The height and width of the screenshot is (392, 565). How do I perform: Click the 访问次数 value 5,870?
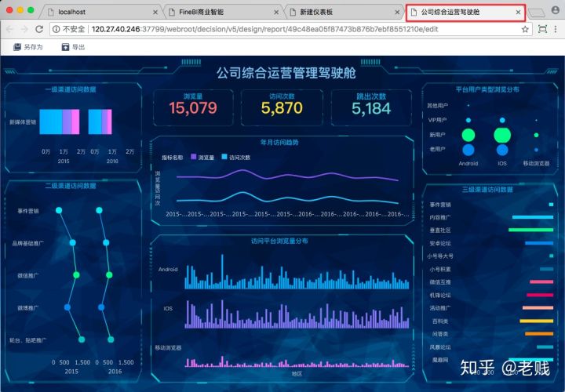point(282,108)
